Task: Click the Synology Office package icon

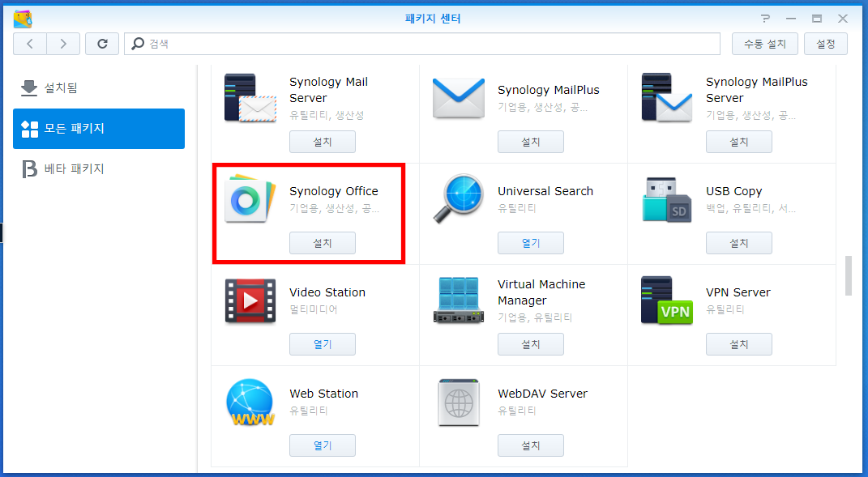Action: point(250,199)
